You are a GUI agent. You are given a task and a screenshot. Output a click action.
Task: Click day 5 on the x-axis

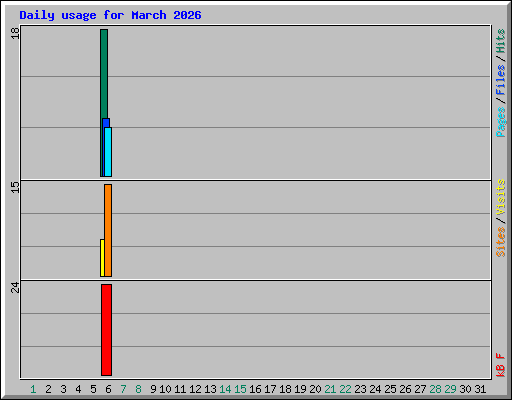[93, 389]
